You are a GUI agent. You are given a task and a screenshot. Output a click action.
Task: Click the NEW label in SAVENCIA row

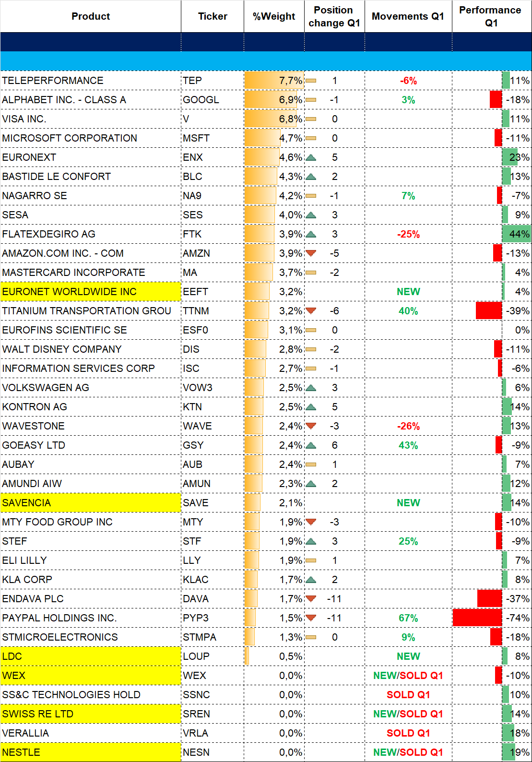click(x=408, y=503)
